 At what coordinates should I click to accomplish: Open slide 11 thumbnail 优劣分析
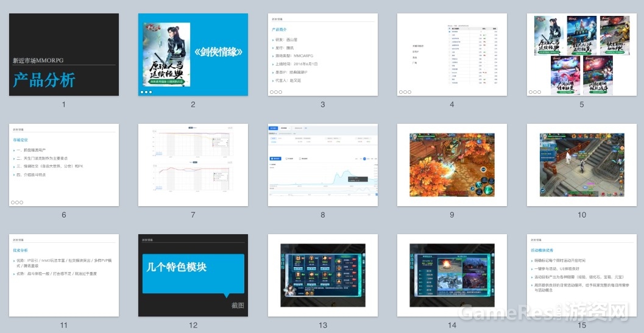63,276
